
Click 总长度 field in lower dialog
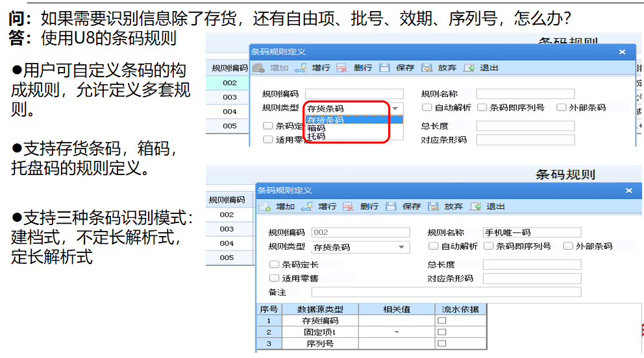(532, 265)
